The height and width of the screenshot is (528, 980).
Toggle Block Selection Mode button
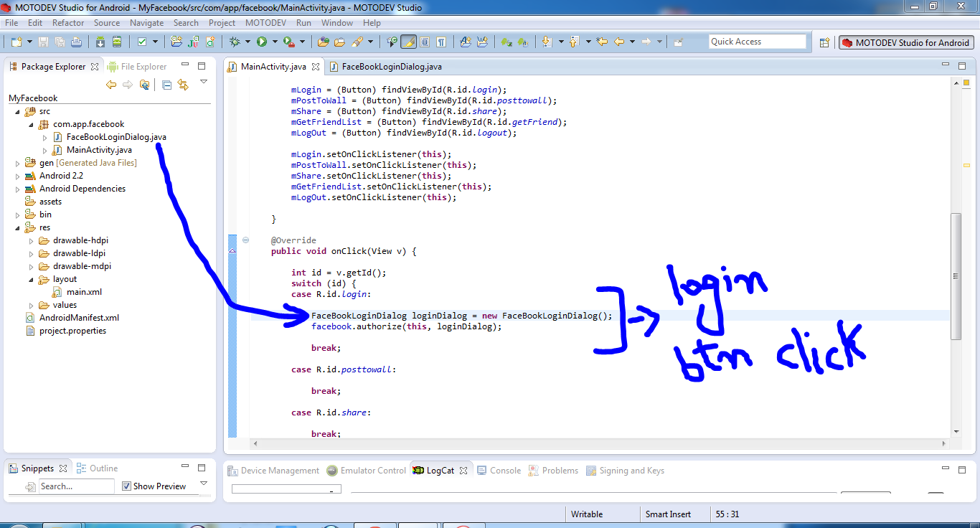(425, 42)
